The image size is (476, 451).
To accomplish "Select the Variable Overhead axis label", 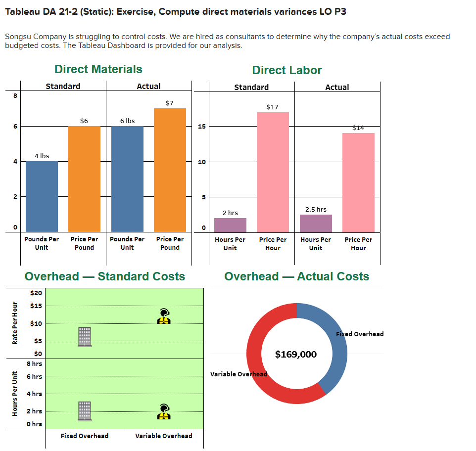I will tap(164, 436).
